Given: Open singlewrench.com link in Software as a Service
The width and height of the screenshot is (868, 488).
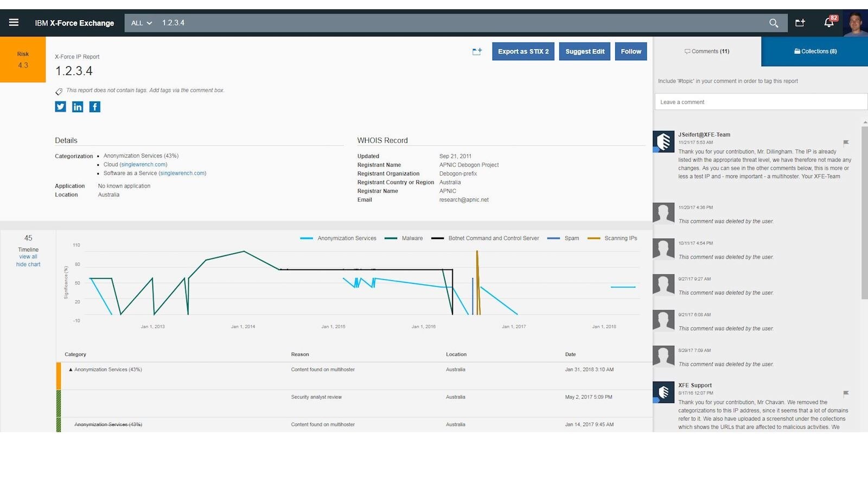Looking at the screenshot, I should pyautogui.click(x=182, y=174).
